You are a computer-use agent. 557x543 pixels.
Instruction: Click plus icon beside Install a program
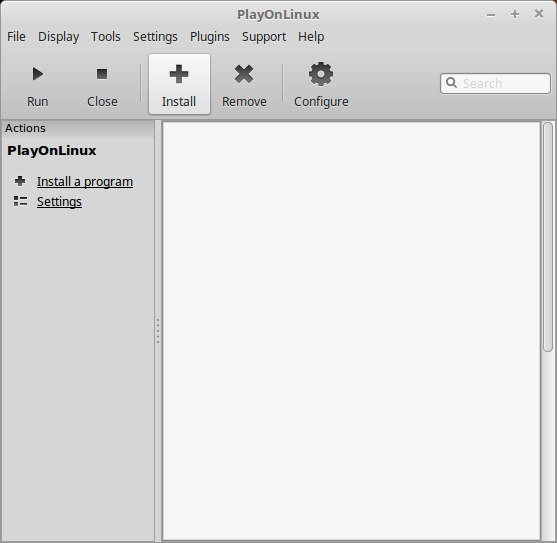tap(20, 181)
